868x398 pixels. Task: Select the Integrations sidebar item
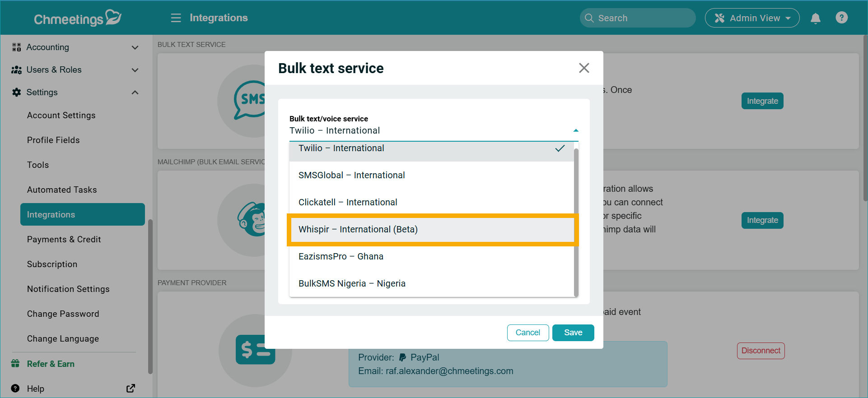(83, 214)
